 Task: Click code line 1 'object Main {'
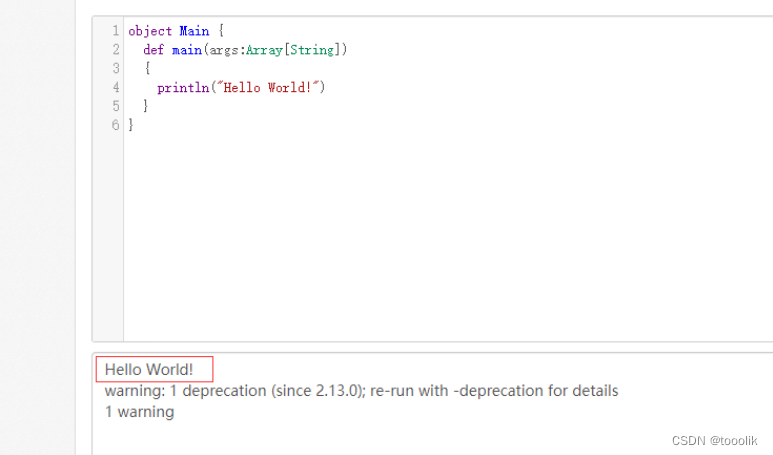point(176,31)
